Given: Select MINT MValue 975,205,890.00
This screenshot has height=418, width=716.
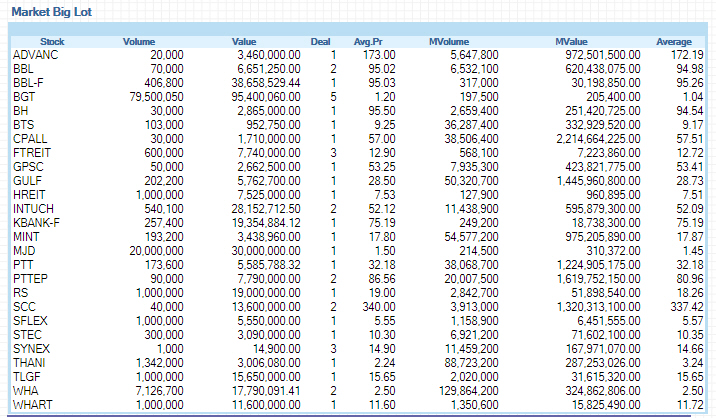Looking at the screenshot, I should pyautogui.click(x=603, y=237).
